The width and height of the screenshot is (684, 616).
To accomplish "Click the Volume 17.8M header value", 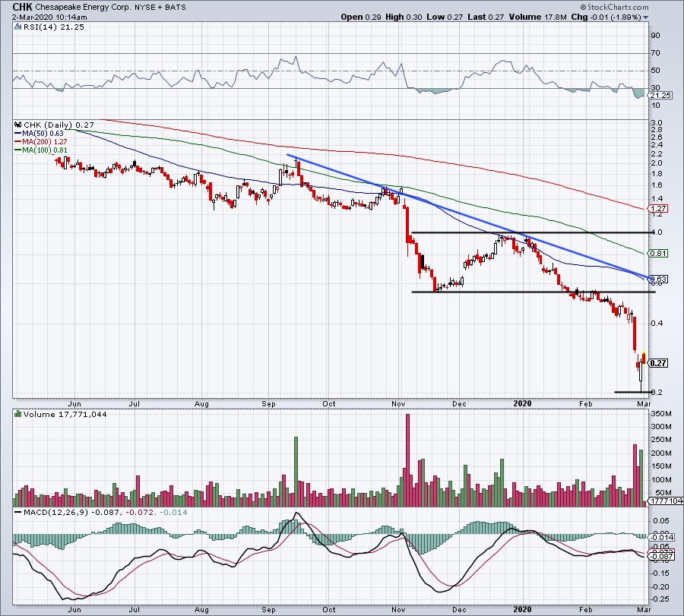I will (537, 17).
